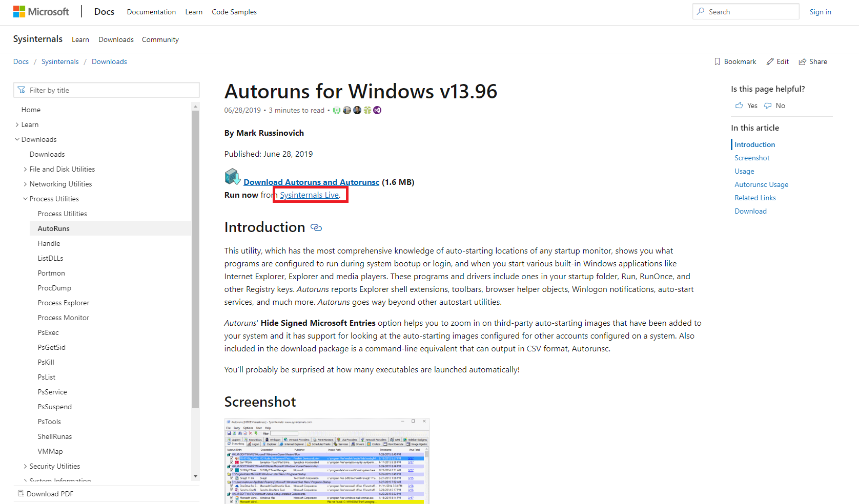Expand the Learn tree node
The image size is (859, 504).
click(17, 124)
